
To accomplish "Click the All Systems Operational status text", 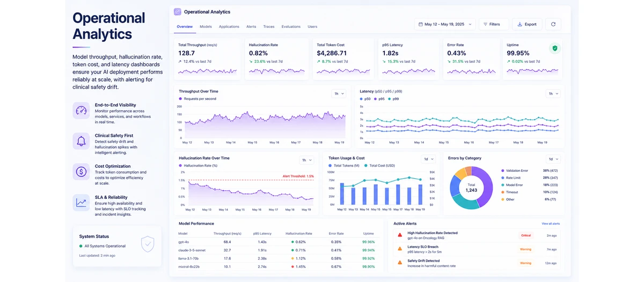I will point(105,246).
